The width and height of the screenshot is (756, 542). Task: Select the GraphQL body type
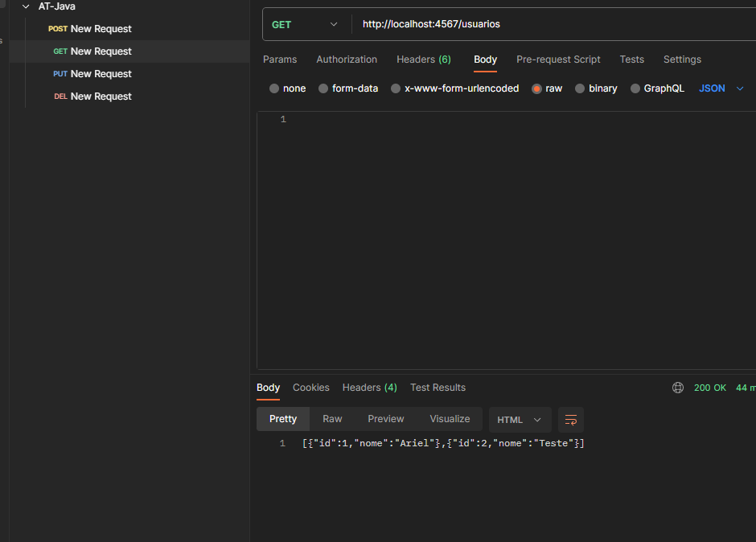pos(635,88)
